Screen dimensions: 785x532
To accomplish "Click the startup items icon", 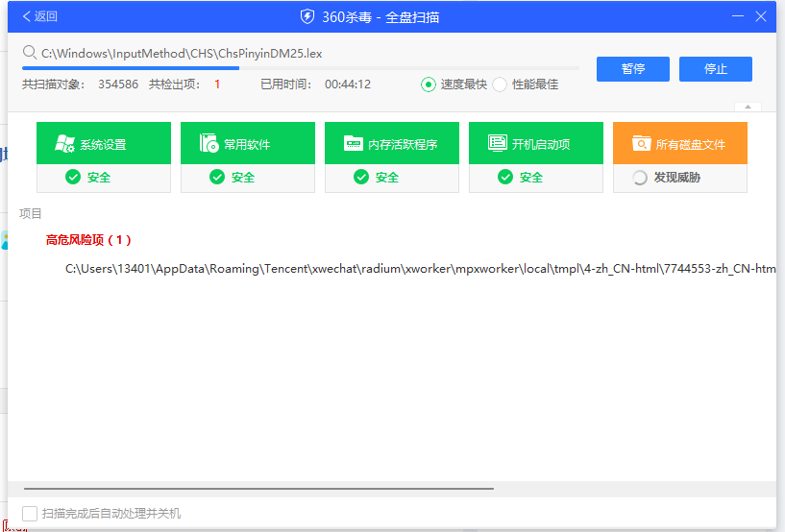I will point(498,144).
